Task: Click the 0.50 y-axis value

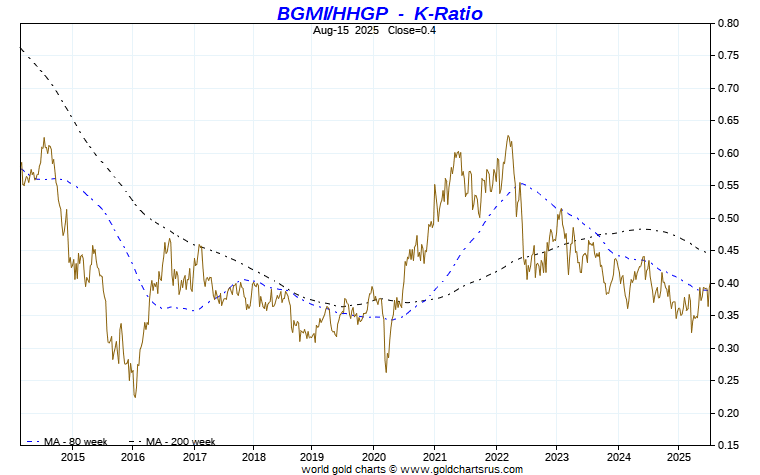Action: pyautogui.click(x=728, y=218)
